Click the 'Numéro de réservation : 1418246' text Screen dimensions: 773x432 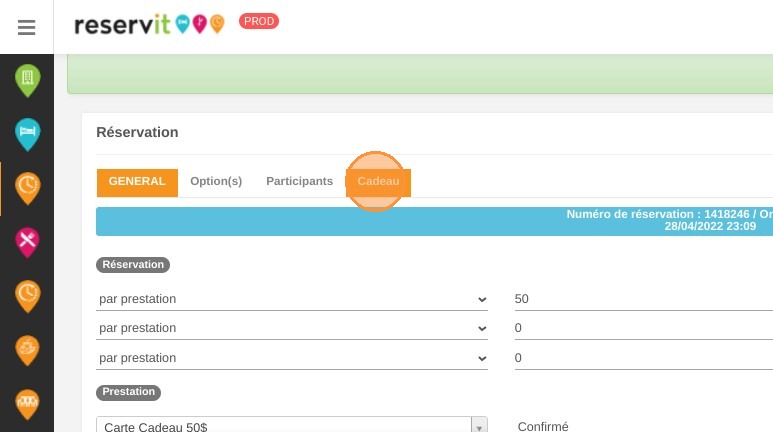pos(658,214)
